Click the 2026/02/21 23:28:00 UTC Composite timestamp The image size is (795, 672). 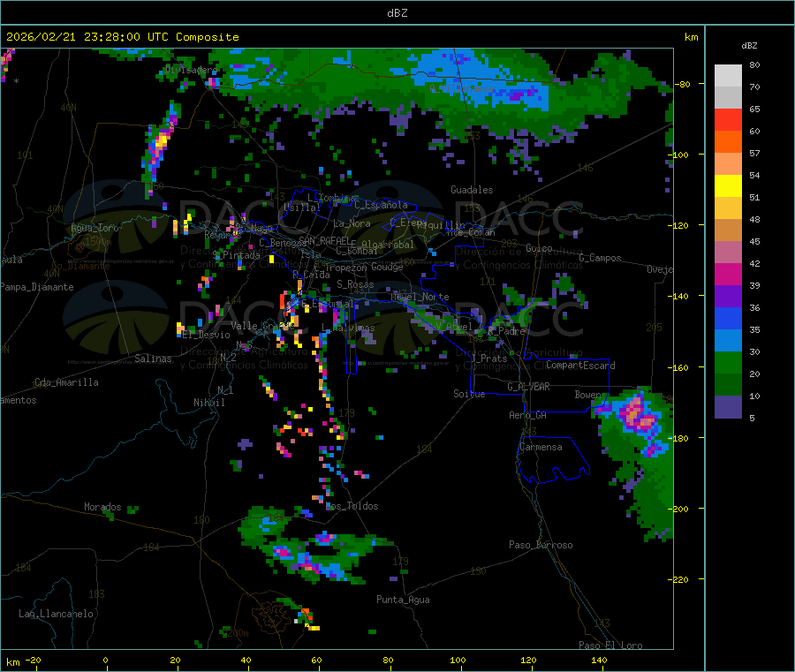tap(122, 37)
